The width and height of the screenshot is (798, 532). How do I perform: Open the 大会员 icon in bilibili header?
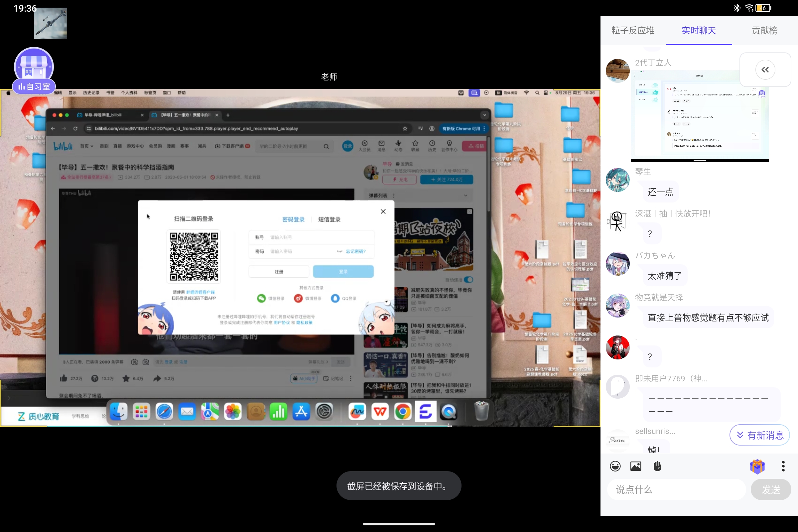[364, 146]
